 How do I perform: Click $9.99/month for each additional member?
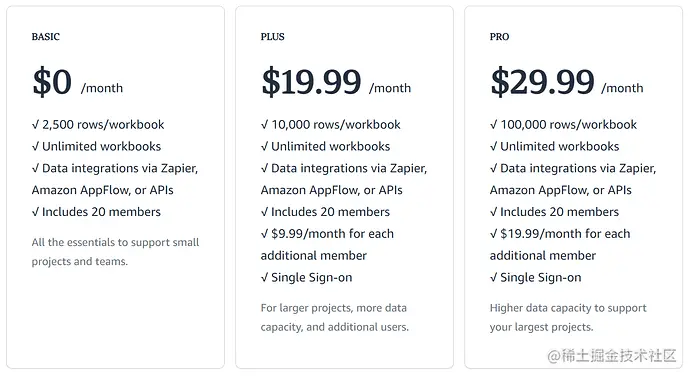pos(327,245)
